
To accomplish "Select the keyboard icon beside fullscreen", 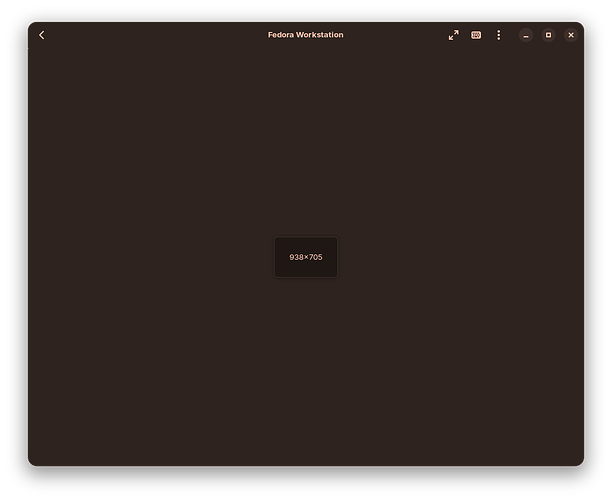I will coord(476,35).
